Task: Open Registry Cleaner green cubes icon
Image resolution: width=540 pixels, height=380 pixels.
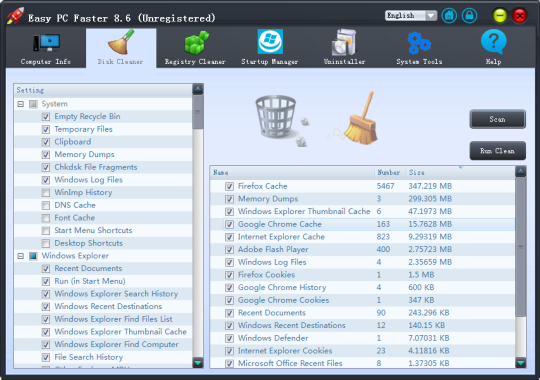Action: (196, 43)
